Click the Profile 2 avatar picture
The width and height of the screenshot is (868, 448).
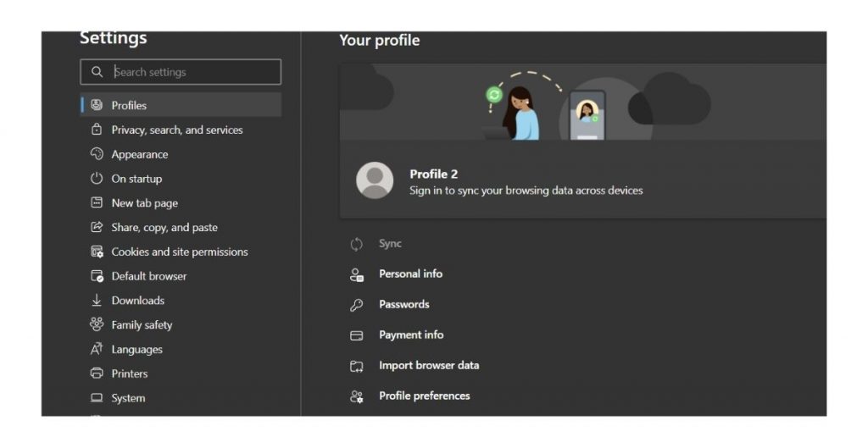pos(375,180)
